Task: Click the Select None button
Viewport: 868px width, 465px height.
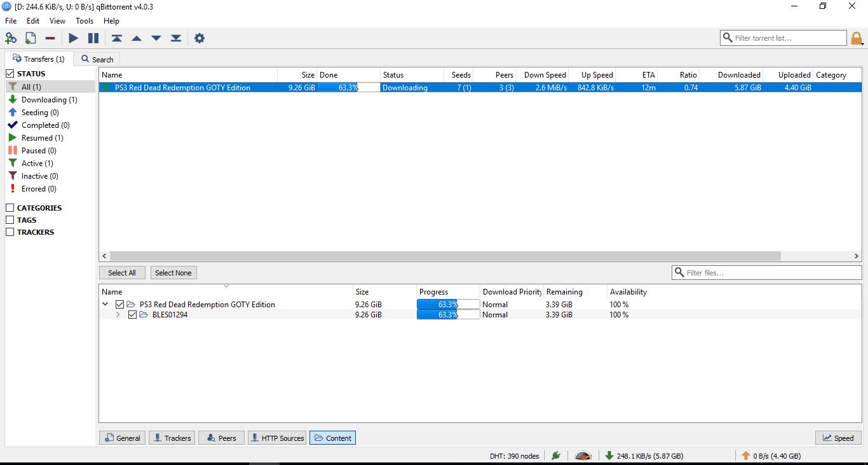Action: pyautogui.click(x=173, y=273)
